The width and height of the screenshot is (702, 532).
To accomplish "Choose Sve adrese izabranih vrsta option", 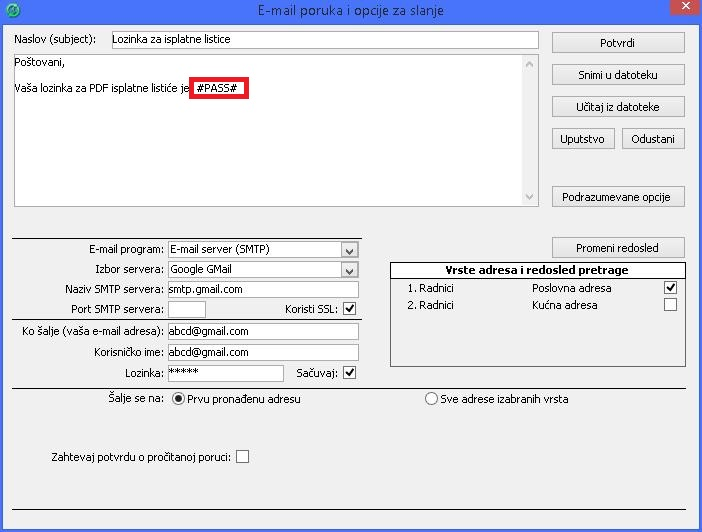I will coord(432,399).
